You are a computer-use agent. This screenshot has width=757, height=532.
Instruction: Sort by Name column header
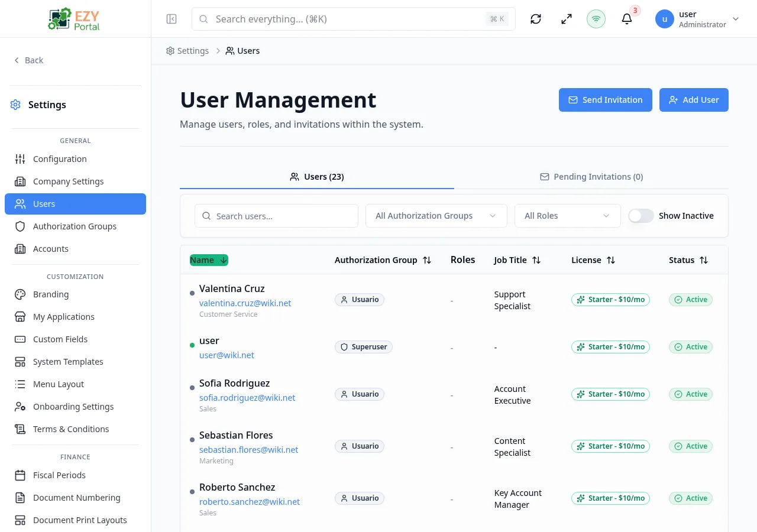click(x=209, y=260)
